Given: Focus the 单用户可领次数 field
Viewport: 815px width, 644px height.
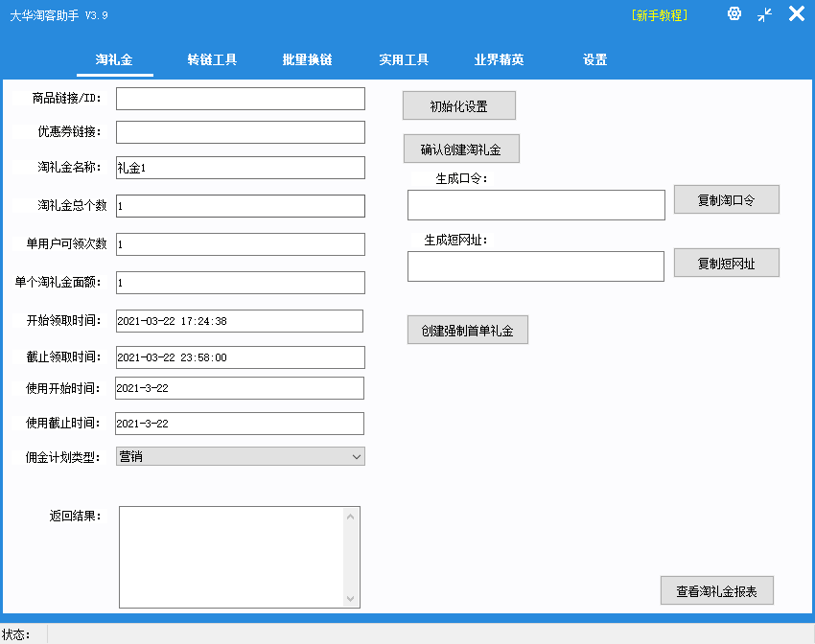Looking at the screenshot, I should point(240,244).
